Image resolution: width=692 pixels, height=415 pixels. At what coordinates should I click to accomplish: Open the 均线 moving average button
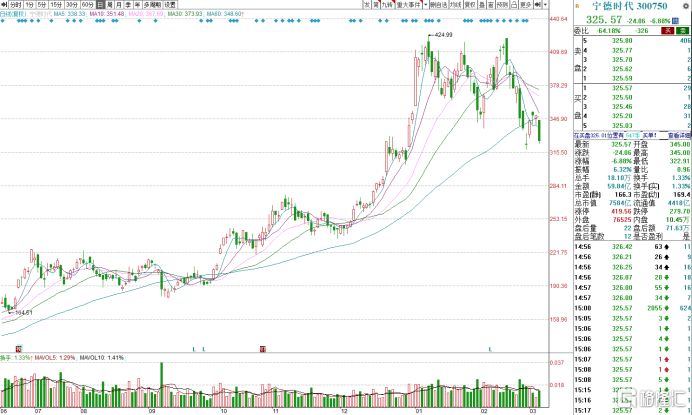[455, 4]
